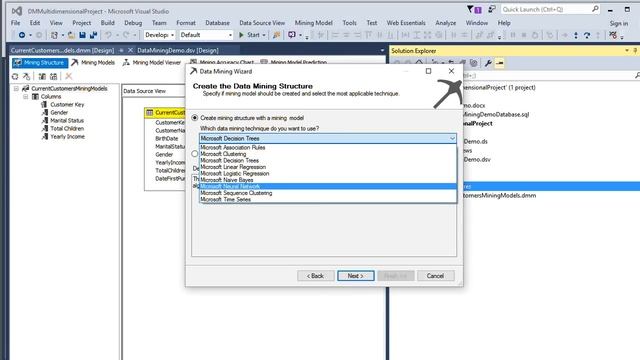Click the Save All toolbar icon
Image resolution: width=640 pixels, height=360 pixels.
93,35
